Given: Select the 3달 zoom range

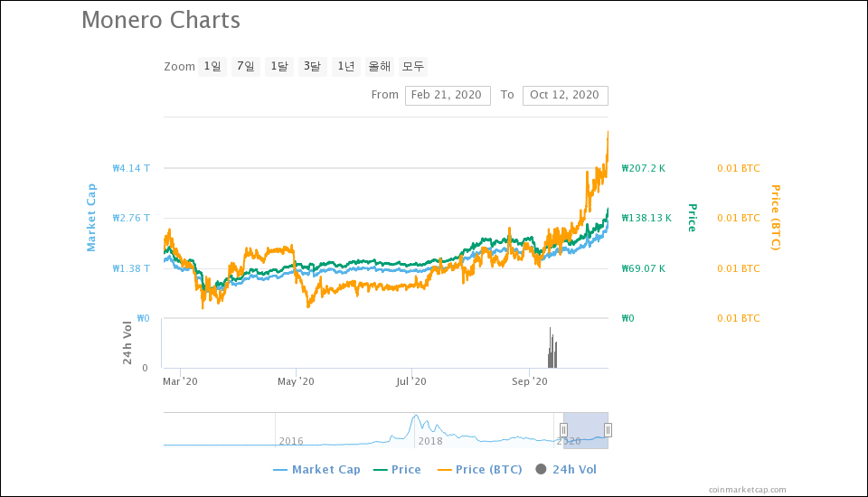Looking at the screenshot, I should click(312, 66).
